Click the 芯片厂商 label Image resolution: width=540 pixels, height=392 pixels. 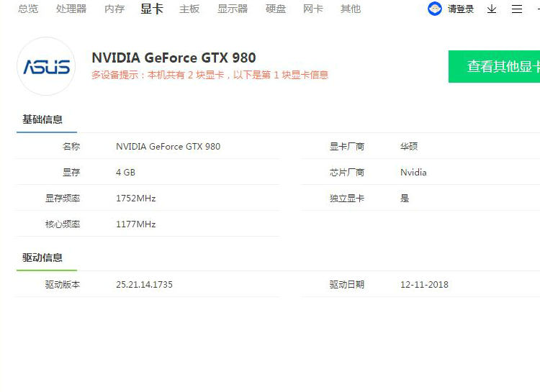(347, 173)
